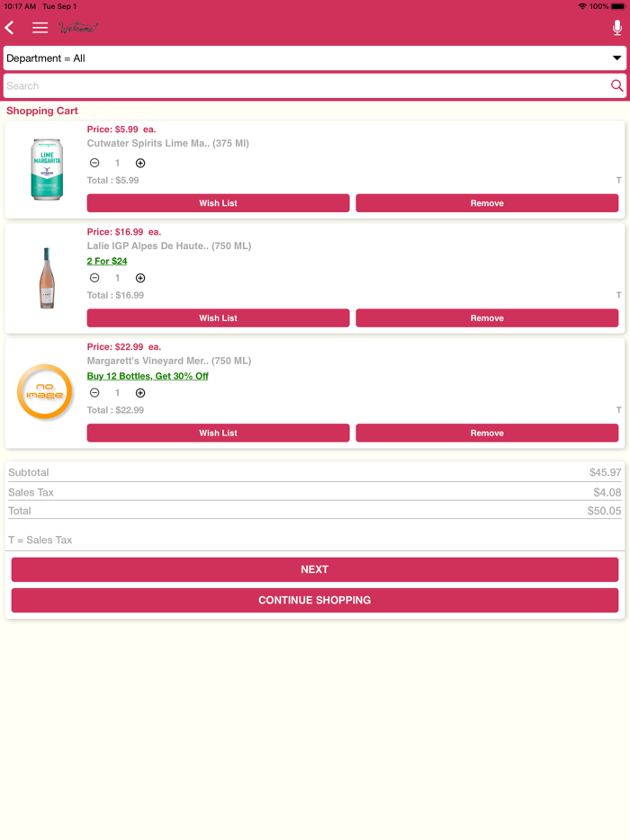Open the Lime Margarita can thumbnail
The width and height of the screenshot is (630, 840).
tap(47, 169)
